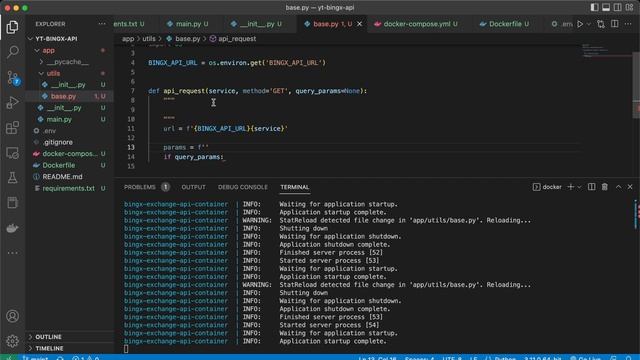Switch to the Dockerfile tab

(x=504, y=24)
